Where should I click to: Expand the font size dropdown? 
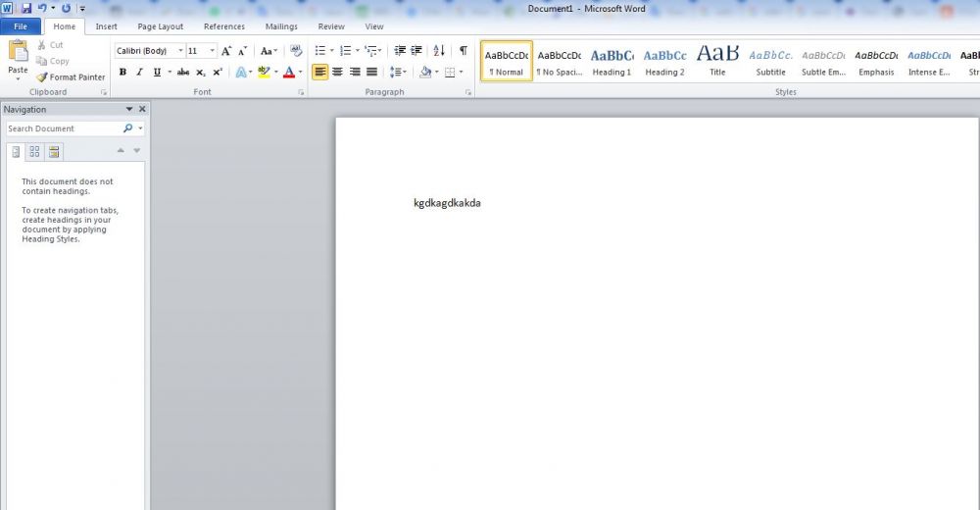[x=213, y=51]
